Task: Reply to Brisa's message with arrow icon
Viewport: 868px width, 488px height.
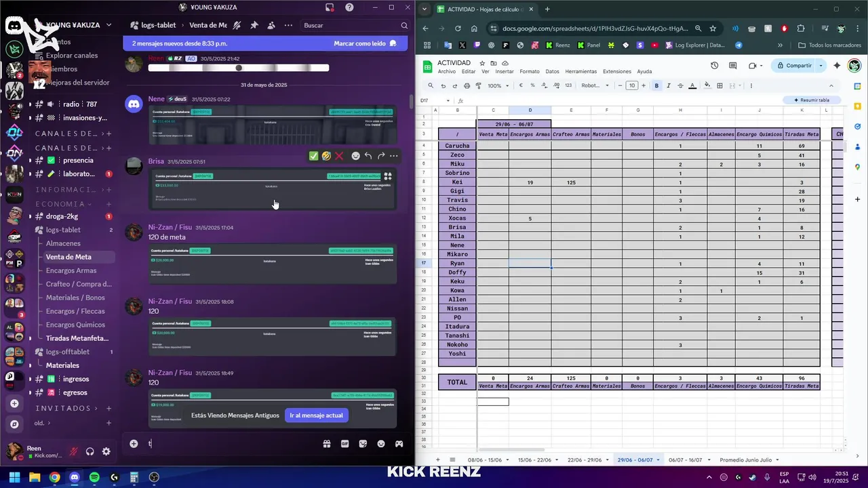Action: pos(368,156)
